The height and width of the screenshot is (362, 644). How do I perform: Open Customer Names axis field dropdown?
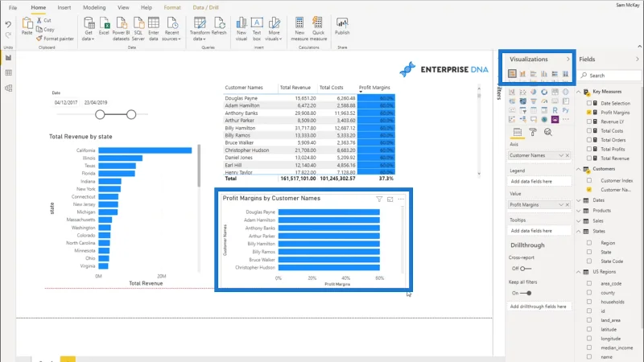point(560,155)
